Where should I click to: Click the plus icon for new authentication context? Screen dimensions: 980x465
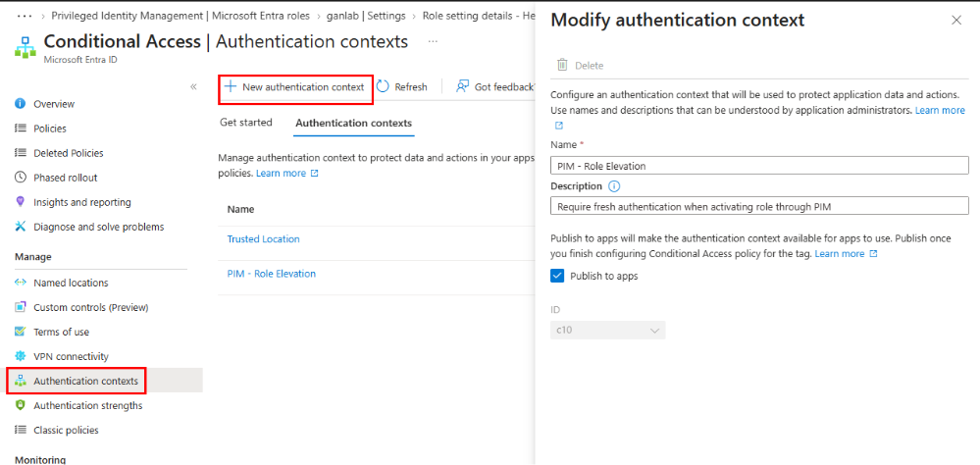point(231,86)
